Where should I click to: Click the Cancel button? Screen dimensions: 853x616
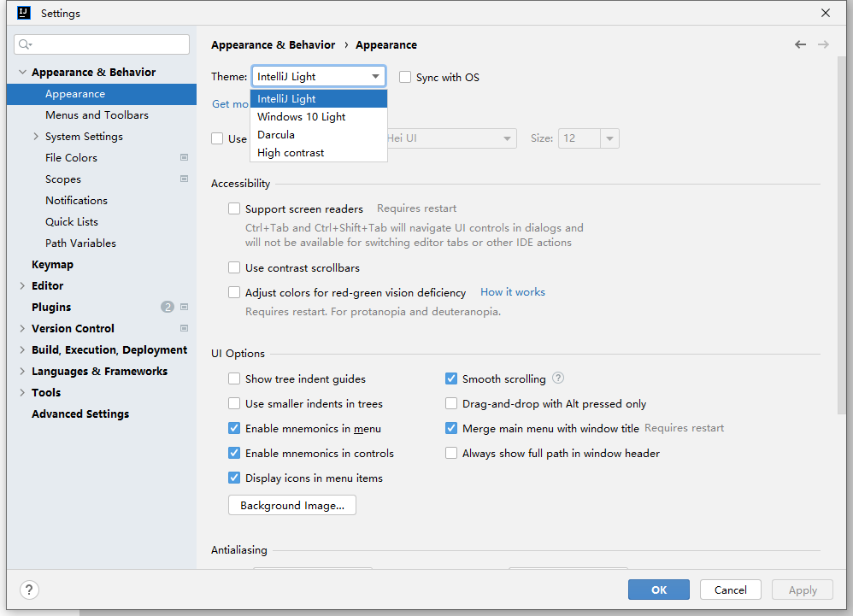tap(730, 590)
